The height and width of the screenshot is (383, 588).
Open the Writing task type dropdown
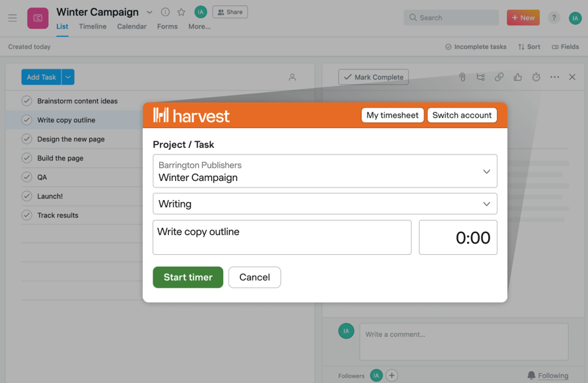[325, 204]
